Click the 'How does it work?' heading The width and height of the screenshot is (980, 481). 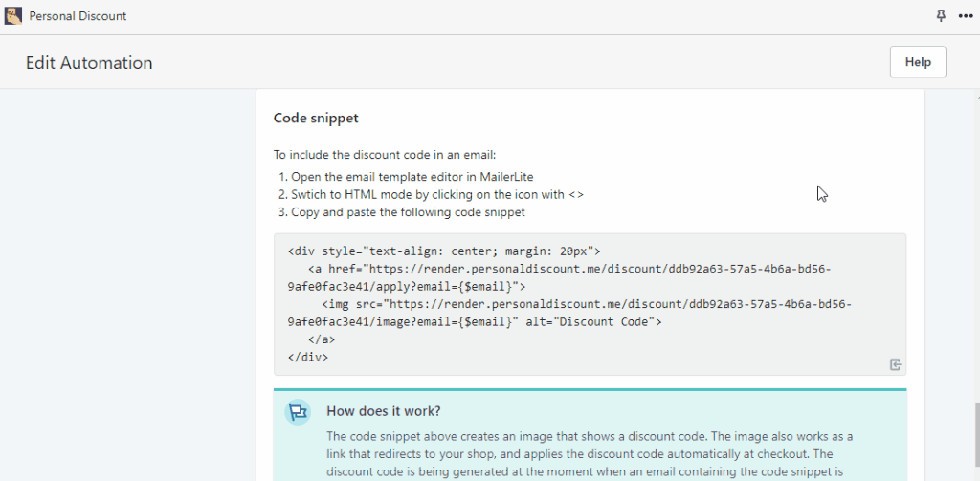point(384,411)
